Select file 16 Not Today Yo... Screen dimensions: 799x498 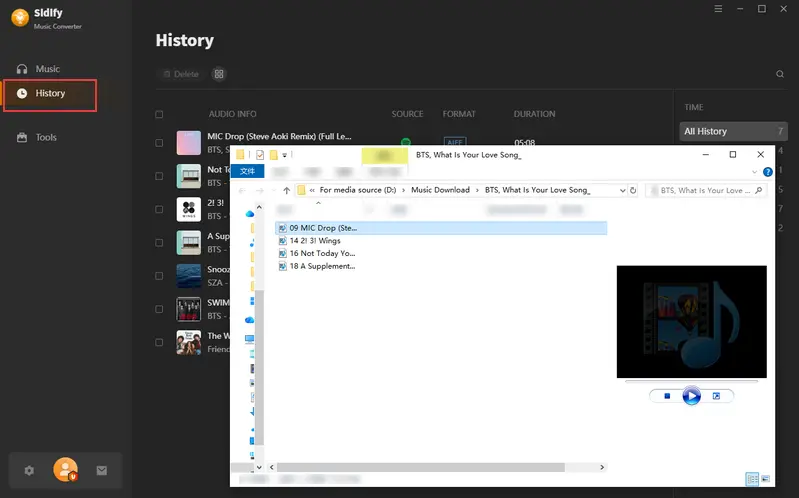point(316,253)
